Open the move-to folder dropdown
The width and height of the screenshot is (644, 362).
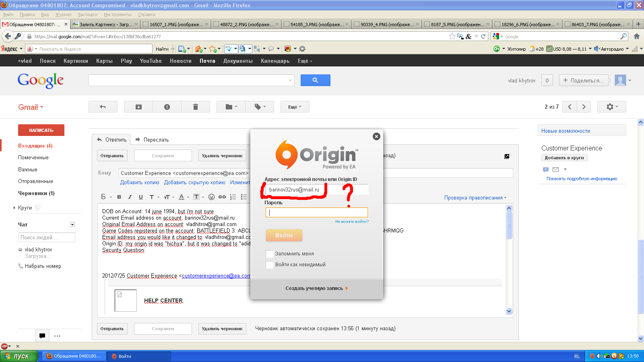pos(231,107)
